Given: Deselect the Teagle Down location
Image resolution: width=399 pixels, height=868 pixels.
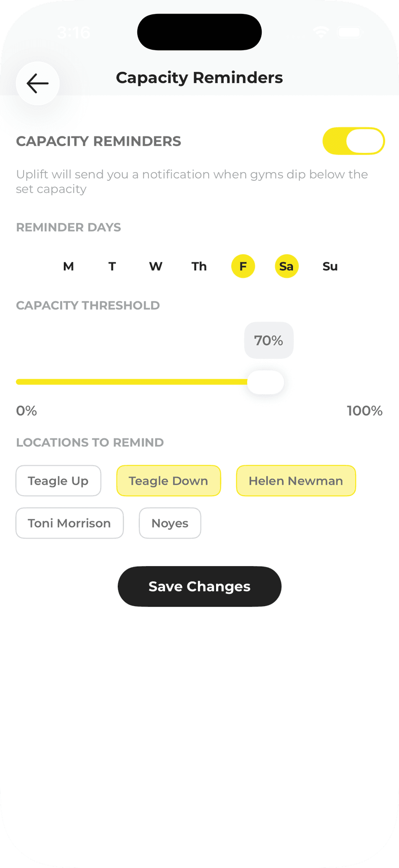Looking at the screenshot, I should tap(168, 480).
